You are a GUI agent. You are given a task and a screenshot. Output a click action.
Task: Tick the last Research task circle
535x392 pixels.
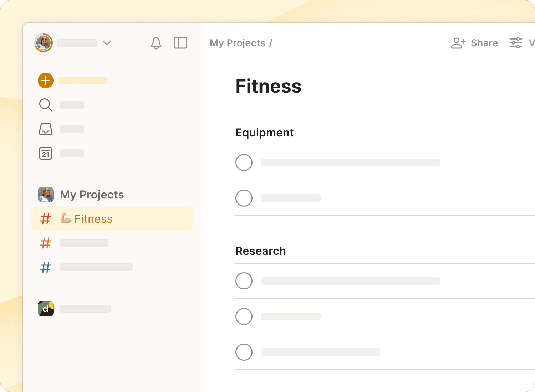244,352
